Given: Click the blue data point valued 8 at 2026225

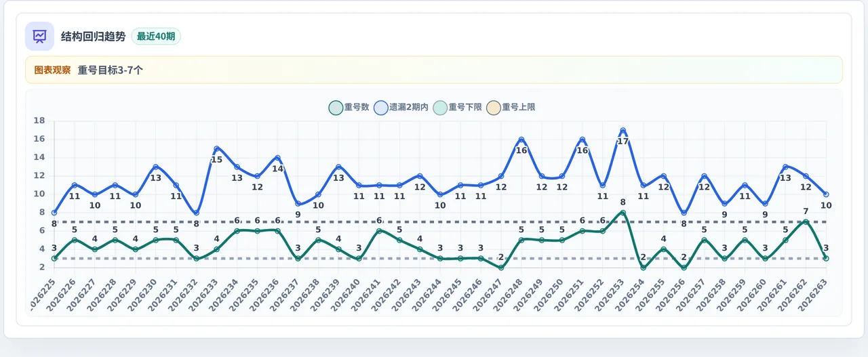Looking at the screenshot, I should 54,213.
